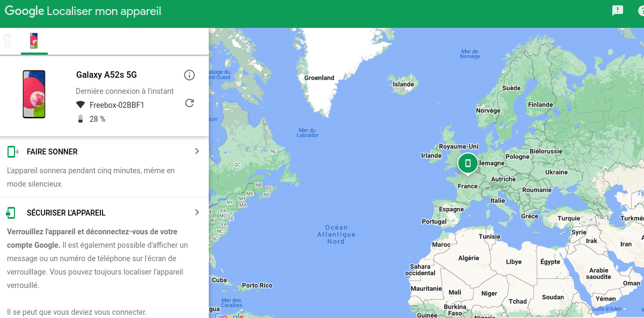
Task: Open the FAIRE SONNER option
Action: pos(52,152)
